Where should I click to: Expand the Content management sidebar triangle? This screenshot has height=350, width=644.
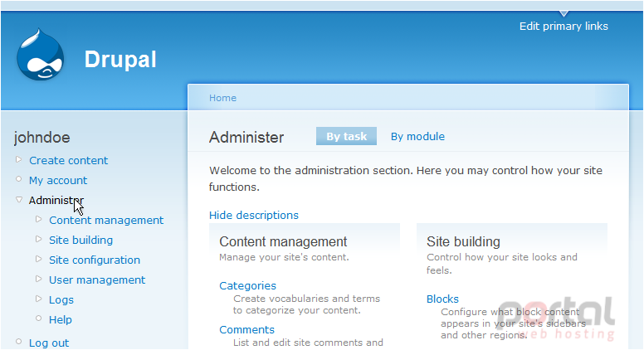tap(39, 219)
